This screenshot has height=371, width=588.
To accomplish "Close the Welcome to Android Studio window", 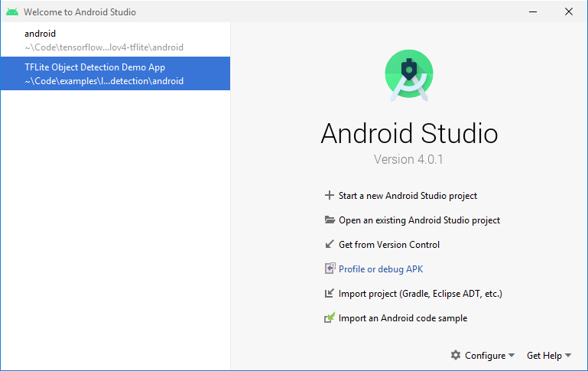I will [x=568, y=11].
